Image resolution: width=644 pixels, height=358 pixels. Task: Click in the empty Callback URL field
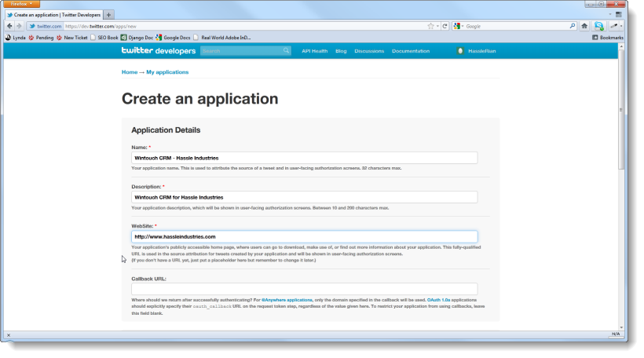pyautogui.click(x=305, y=289)
